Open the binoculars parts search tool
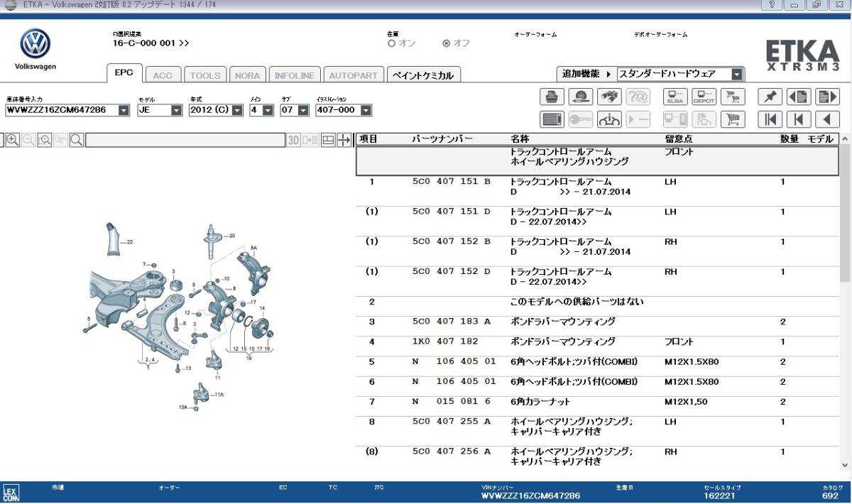852x504 pixels. point(608,97)
